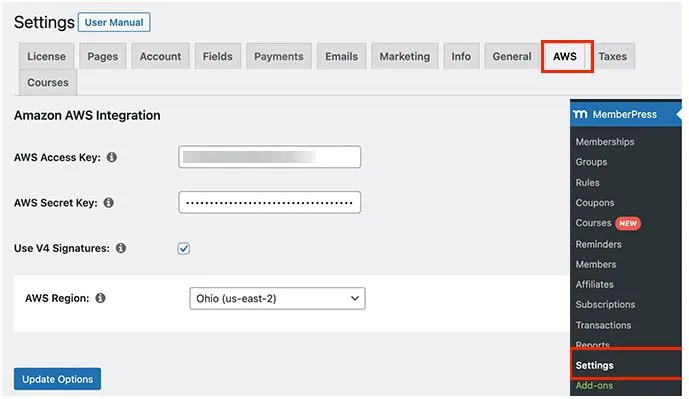
Task: Switch to the Taxes tab
Action: tap(613, 56)
